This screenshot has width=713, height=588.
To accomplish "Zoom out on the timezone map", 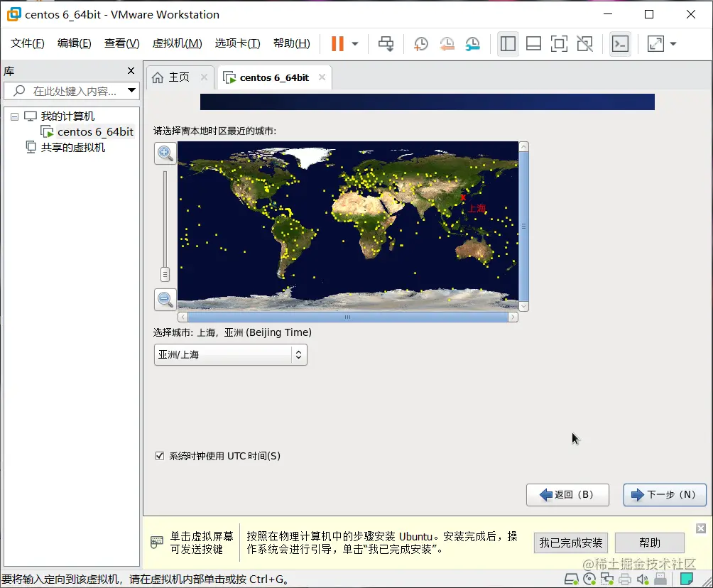I will pos(165,300).
